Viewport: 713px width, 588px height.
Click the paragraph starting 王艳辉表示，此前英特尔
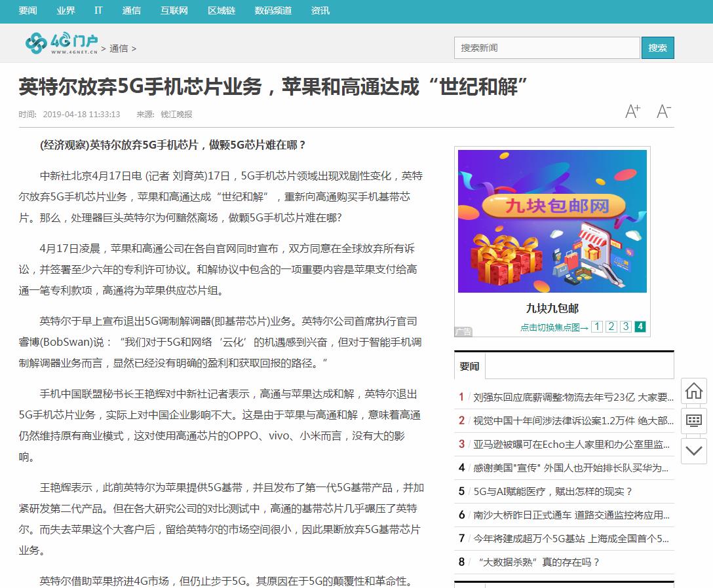point(221,519)
